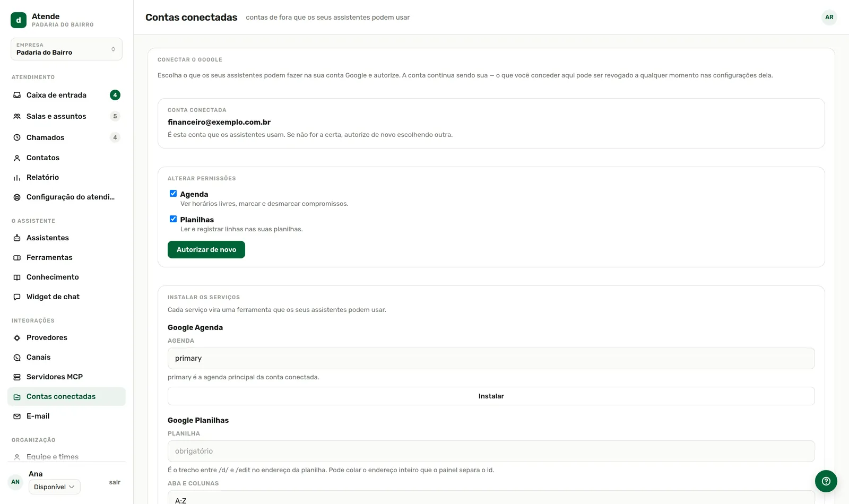
Task: Focus the Planilha obrigatório input field
Action: coord(491,451)
